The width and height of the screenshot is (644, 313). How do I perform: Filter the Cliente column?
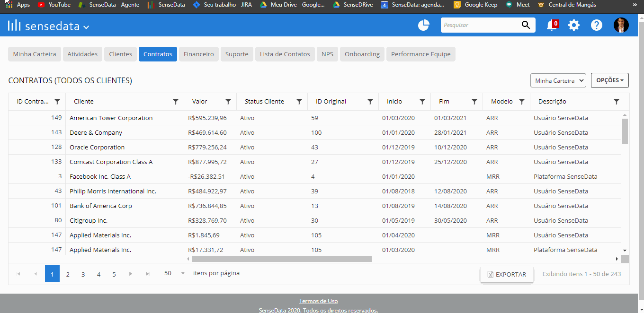(x=176, y=102)
